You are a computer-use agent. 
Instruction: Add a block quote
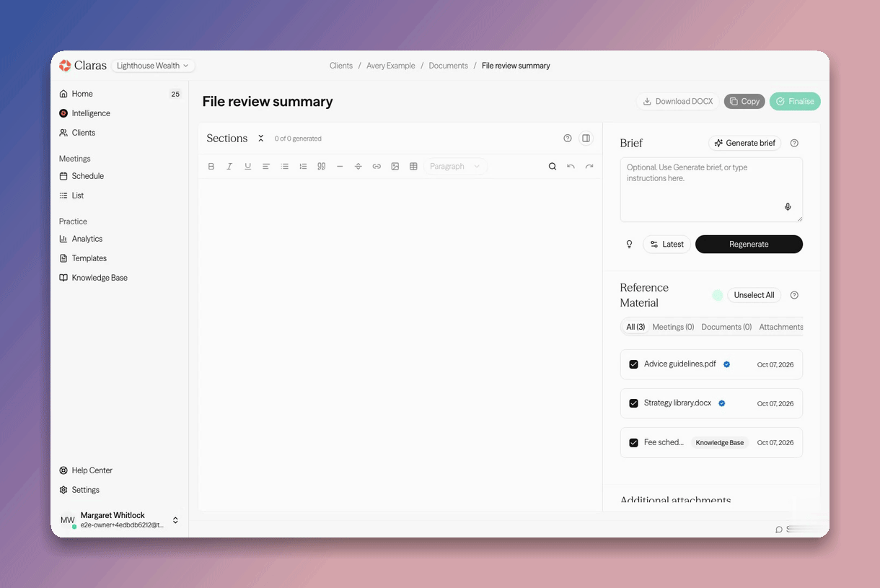[322, 167]
